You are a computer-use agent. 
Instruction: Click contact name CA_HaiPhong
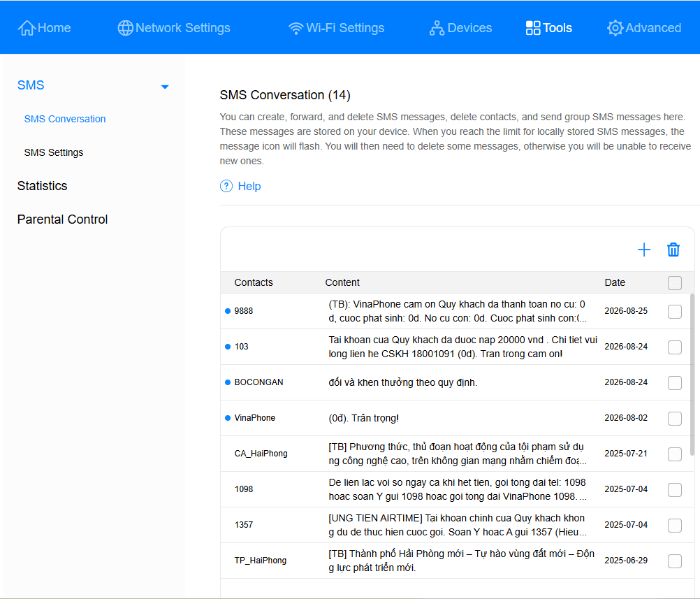pyautogui.click(x=261, y=454)
